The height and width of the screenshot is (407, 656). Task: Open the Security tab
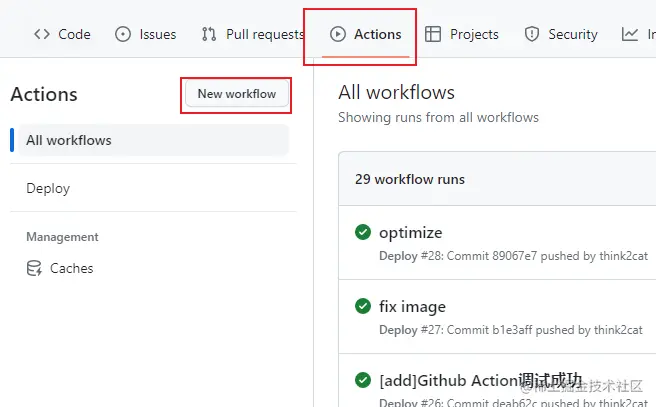561,34
